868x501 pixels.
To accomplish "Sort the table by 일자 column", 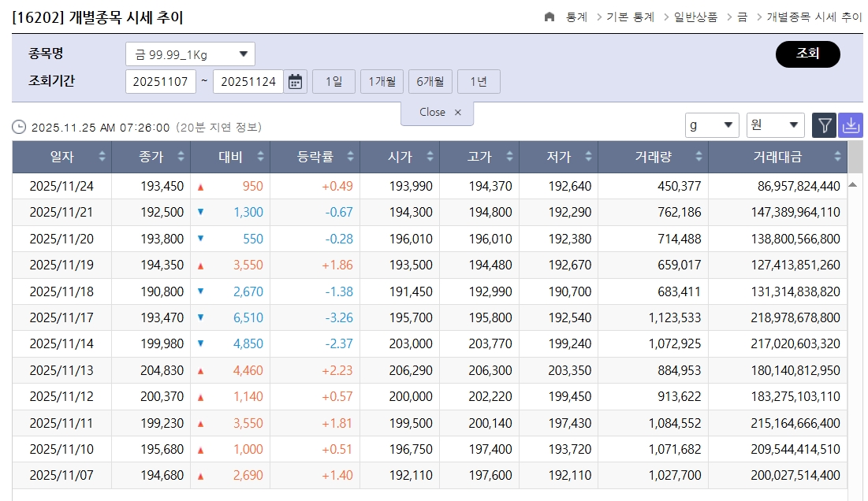I will [102, 157].
